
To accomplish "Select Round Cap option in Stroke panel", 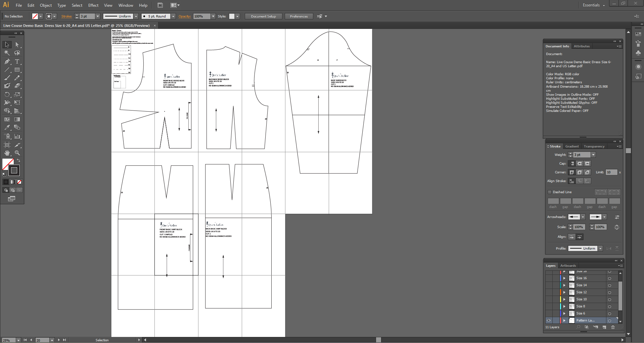I will (580, 164).
